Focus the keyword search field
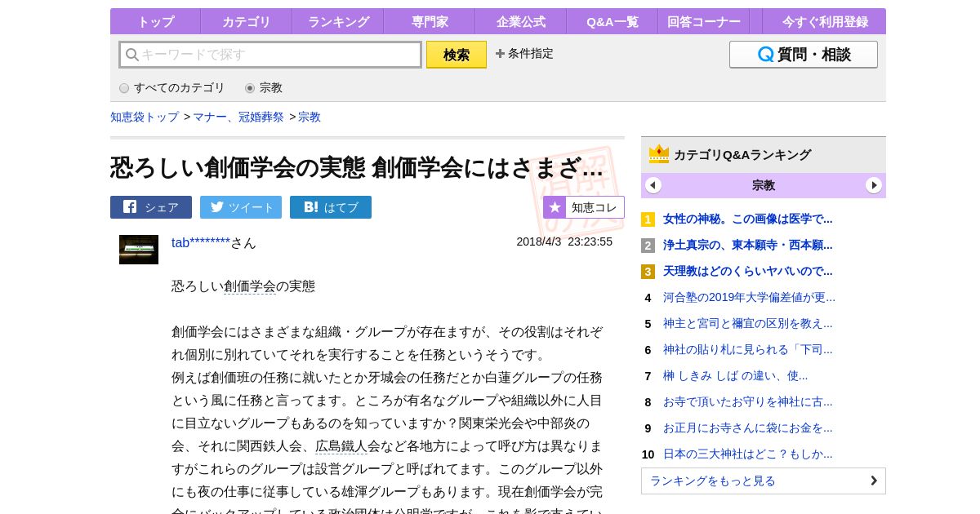This screenshot has height=514, width=980. (270, 55)
